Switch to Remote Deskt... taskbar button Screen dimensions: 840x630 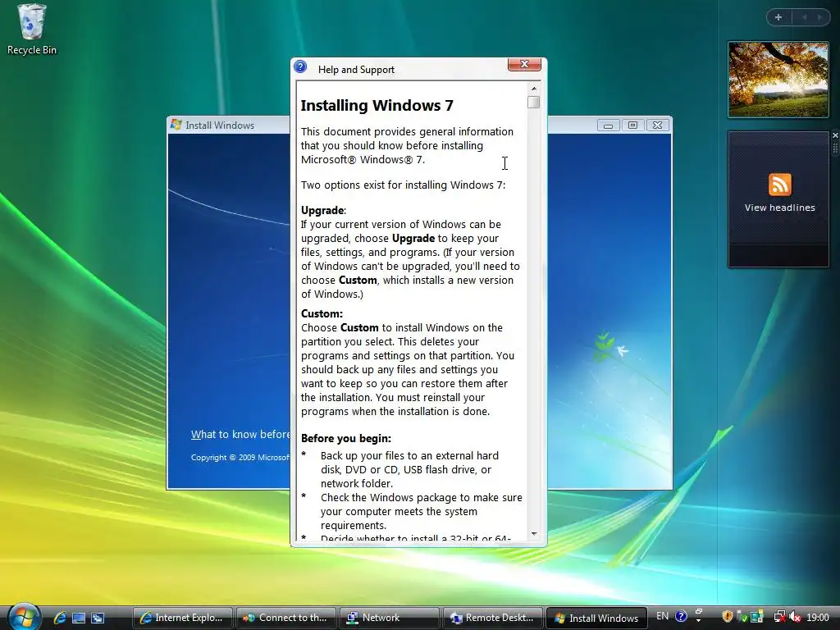(492, 618)
